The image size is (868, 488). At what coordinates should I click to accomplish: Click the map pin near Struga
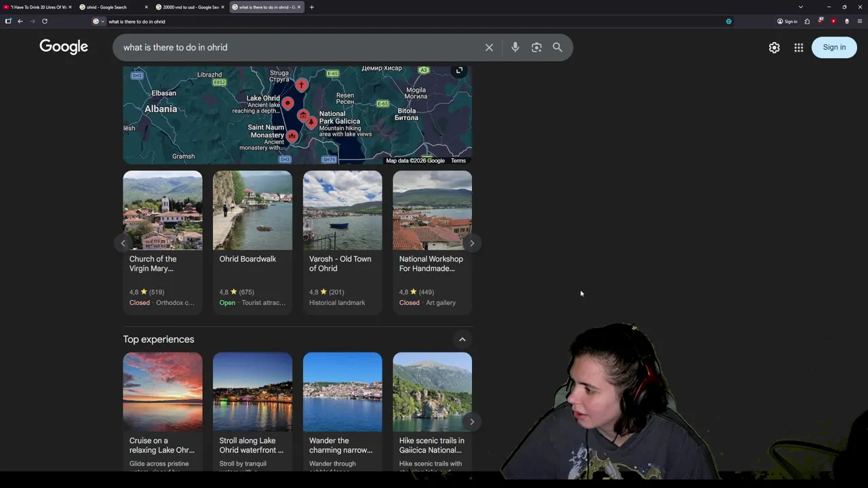pos(301,85)
